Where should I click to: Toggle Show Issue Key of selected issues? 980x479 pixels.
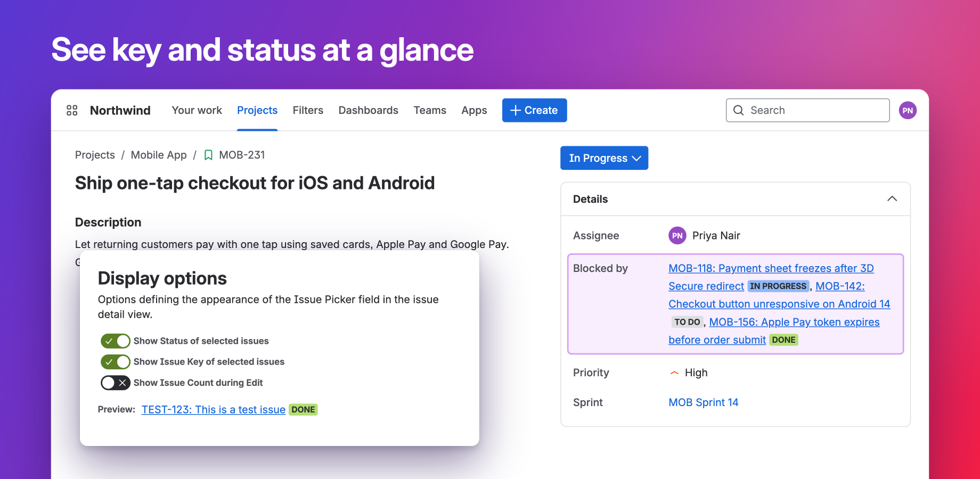(x=116, y=362)
